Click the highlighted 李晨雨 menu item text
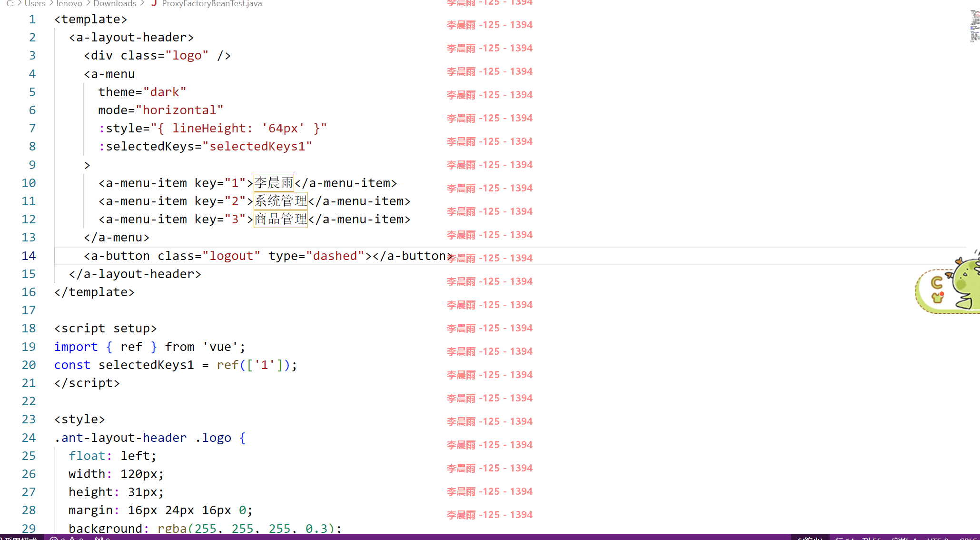This screenshot has height=540, width=980. 274,183
